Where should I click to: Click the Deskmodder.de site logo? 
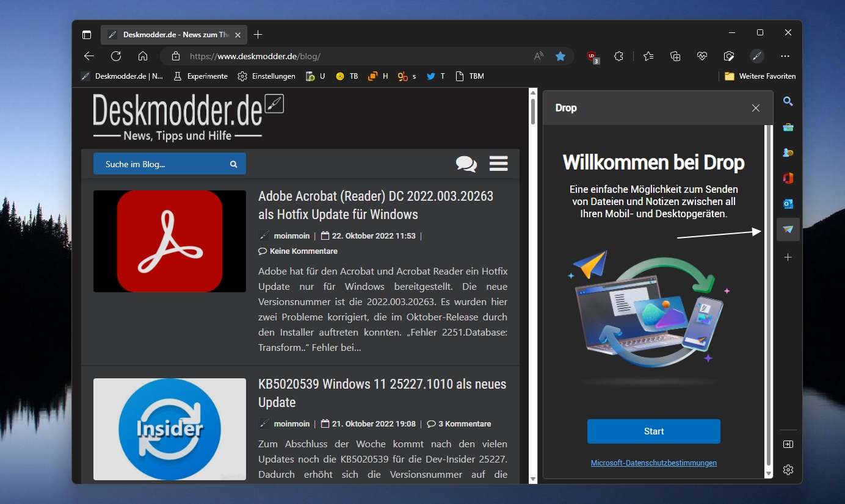(188, 117)
